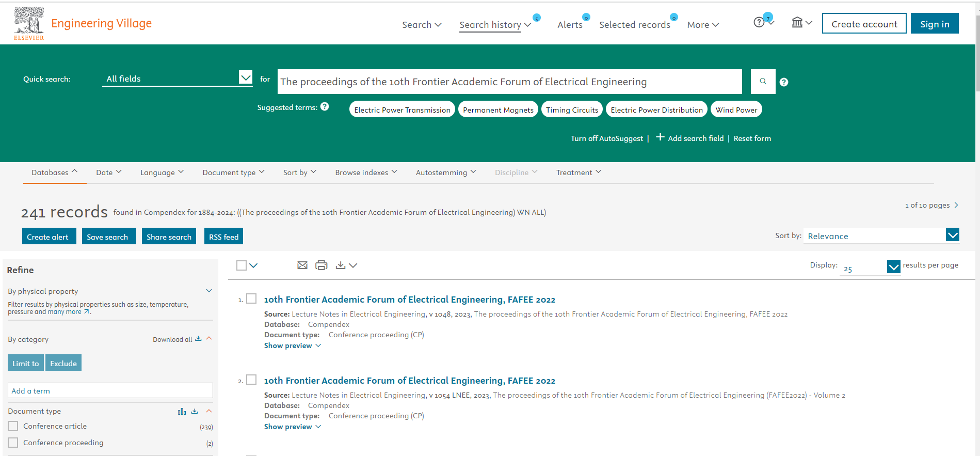Click Reset form link
The width and height of the screenshot is (980, 456).
pos(752,138)
